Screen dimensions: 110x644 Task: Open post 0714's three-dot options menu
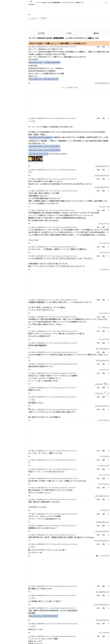108,170
